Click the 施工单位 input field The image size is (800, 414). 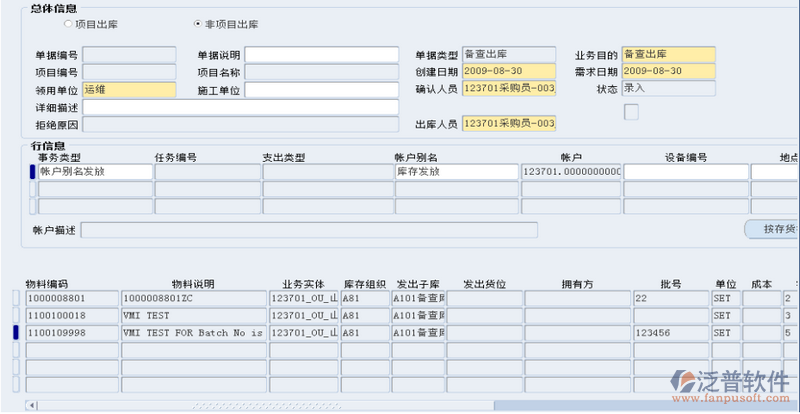point(321,90)
